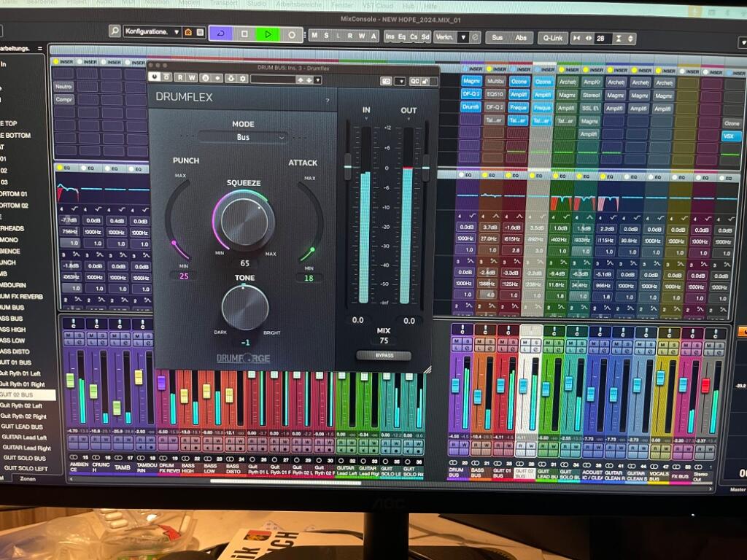The height and width of the screenshot is (560, 747).
Task: Click the Drumflex window R automation read button
Action: click(181, 77)
